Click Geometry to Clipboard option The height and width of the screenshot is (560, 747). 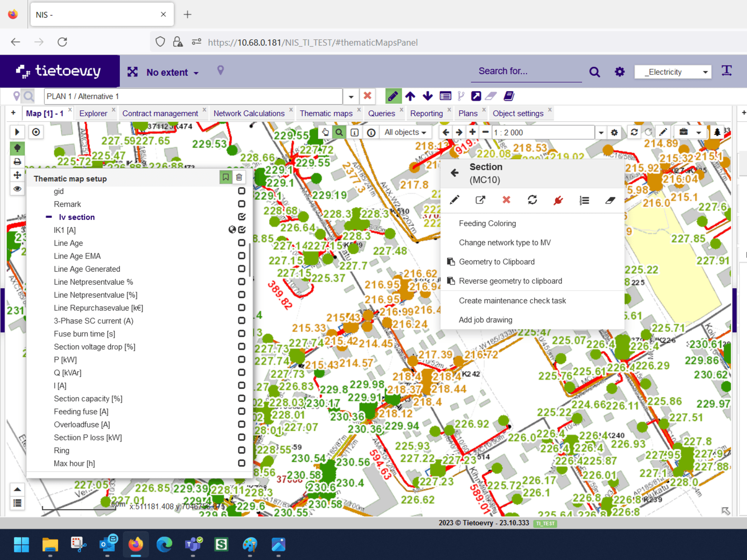[496, 262]
